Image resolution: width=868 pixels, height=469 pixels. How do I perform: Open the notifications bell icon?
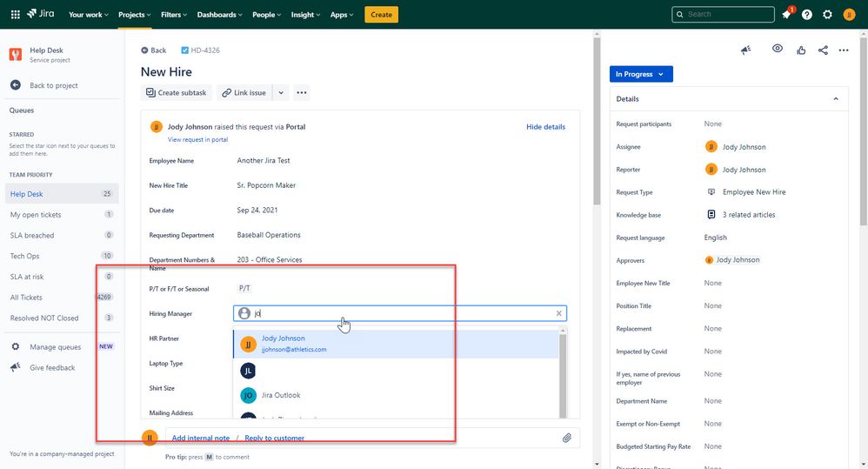[786, 15]
